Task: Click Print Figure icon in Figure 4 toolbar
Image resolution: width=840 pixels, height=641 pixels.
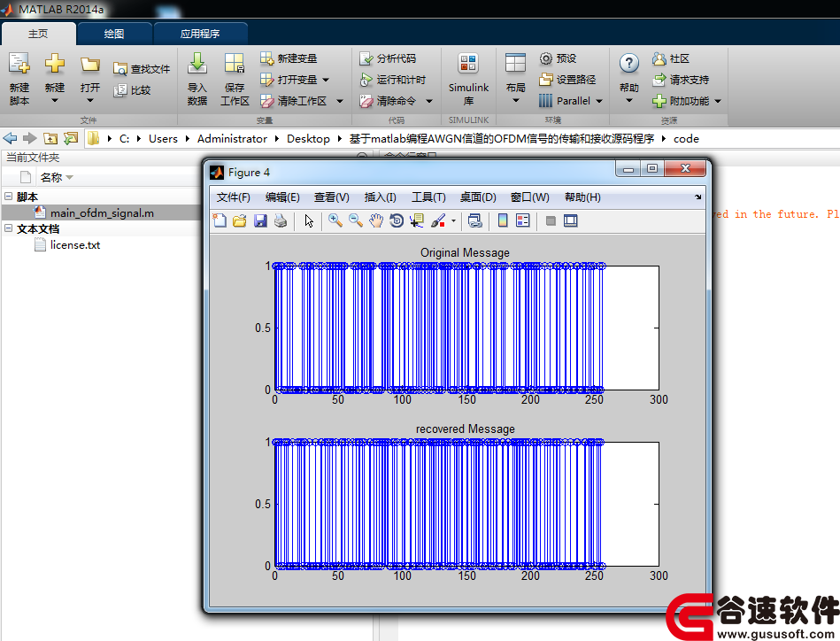Action: coord(281,220)
